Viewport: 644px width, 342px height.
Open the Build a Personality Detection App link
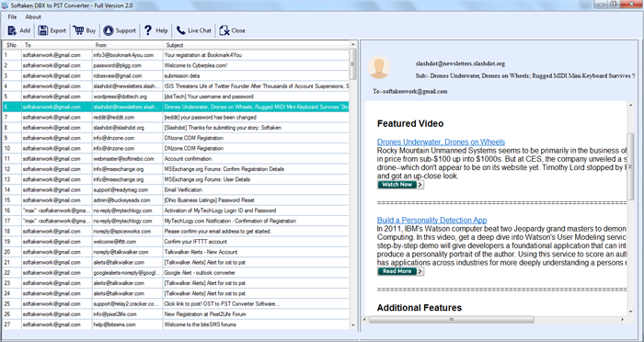(x=432, y=220)
